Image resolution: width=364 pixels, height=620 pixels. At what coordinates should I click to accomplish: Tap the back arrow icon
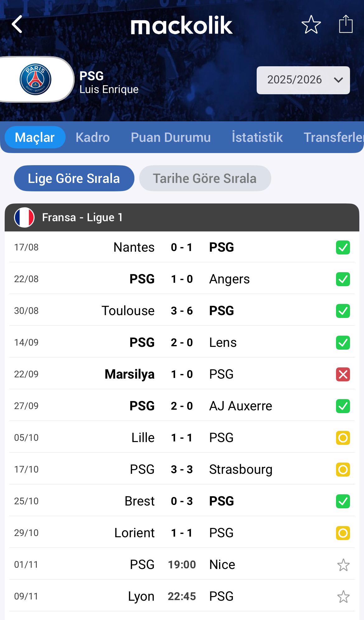17,24
